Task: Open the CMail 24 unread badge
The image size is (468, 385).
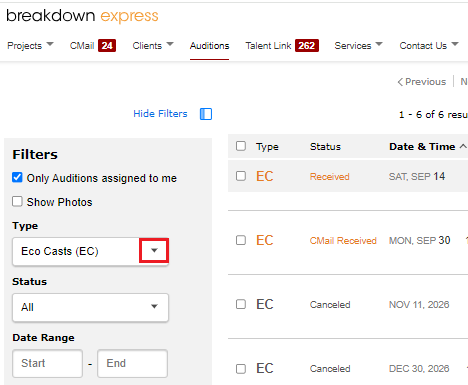Action: tap(107, 46)
